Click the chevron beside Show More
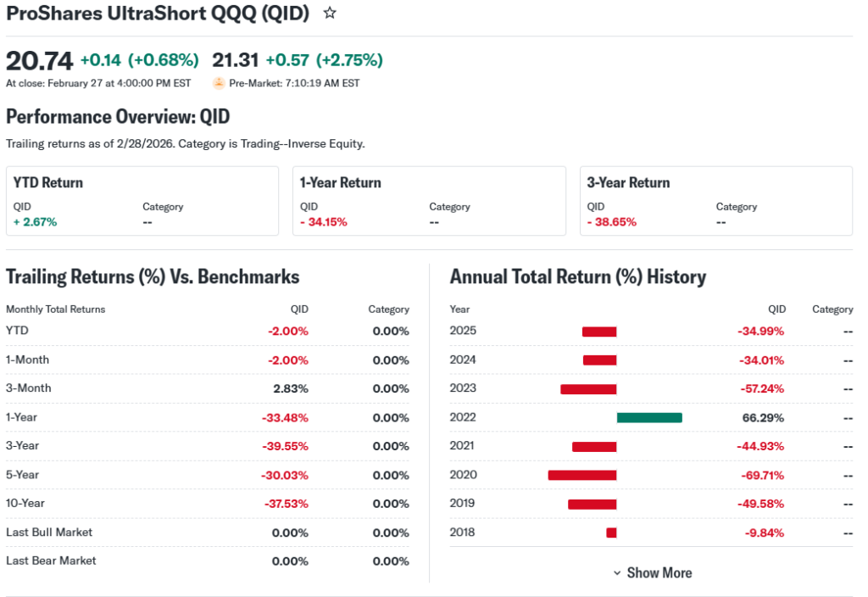Viewport: 868px width, 597px height. [617, 573]
